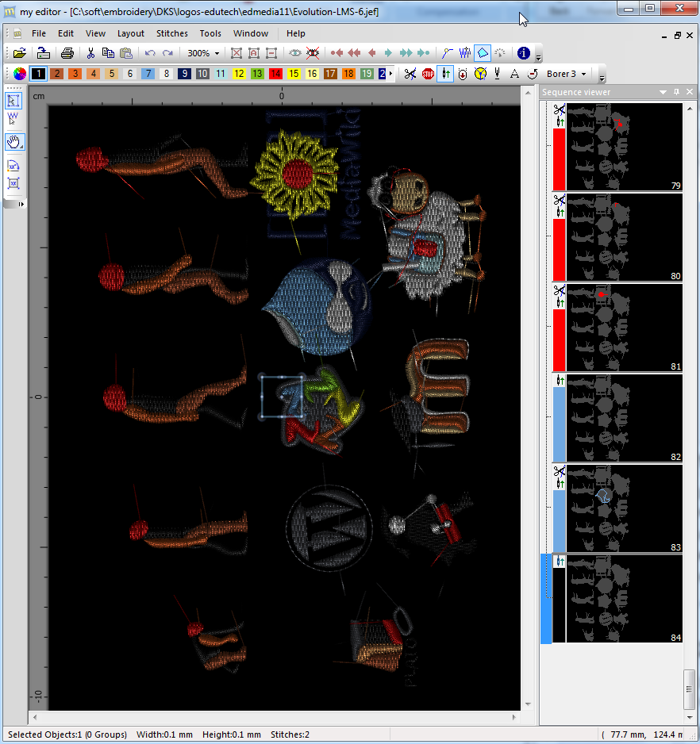
Task: Select sequence thumbnail number 83
Action: tap(624, 508)
